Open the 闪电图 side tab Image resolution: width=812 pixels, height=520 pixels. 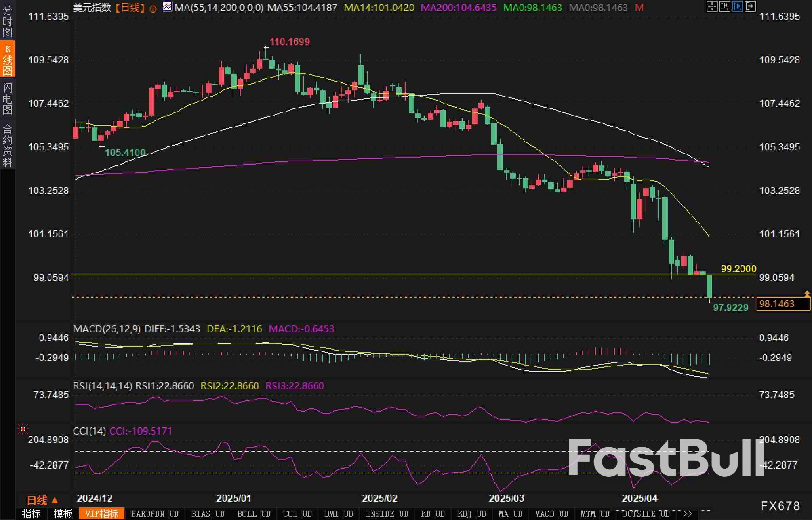[x=8, y=99]
